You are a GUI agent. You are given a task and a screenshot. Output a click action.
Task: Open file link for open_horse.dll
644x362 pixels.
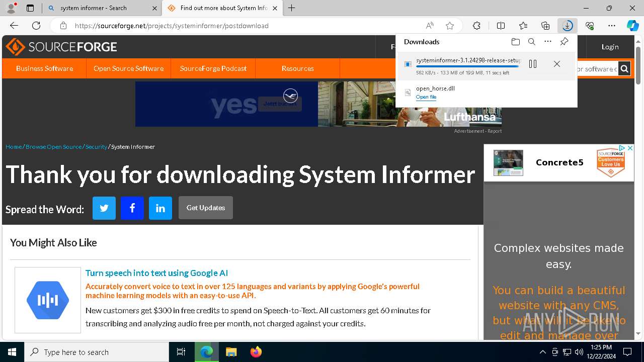click(x=426, y=97)
